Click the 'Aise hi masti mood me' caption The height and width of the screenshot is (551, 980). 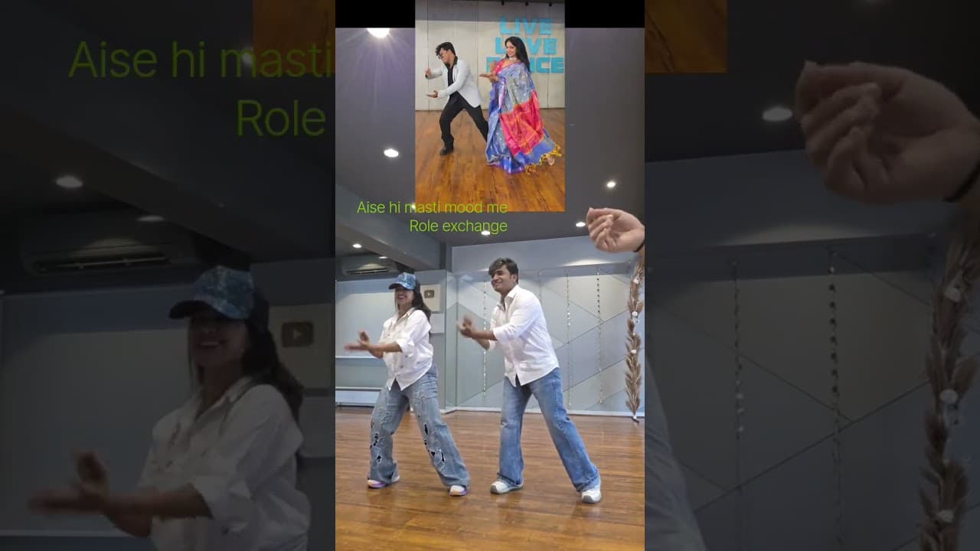pyautogui.click(x=431, y=207)
